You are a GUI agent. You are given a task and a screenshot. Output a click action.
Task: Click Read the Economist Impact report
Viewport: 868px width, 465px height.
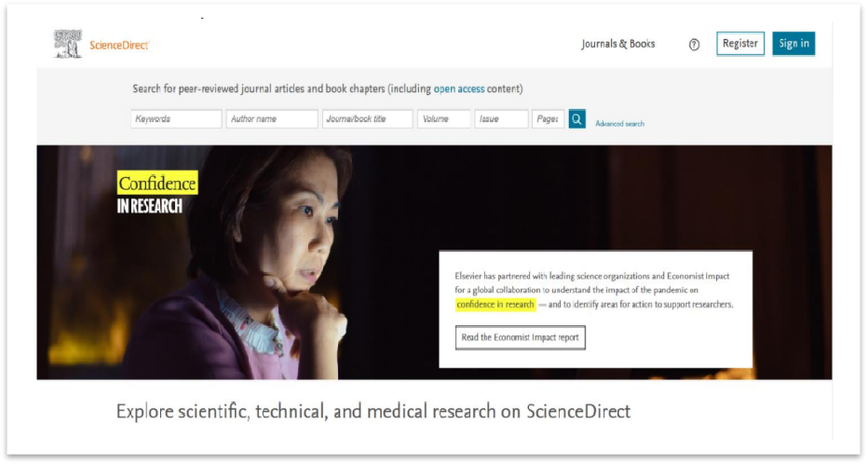pyautogui.click(x=520, y=337)
